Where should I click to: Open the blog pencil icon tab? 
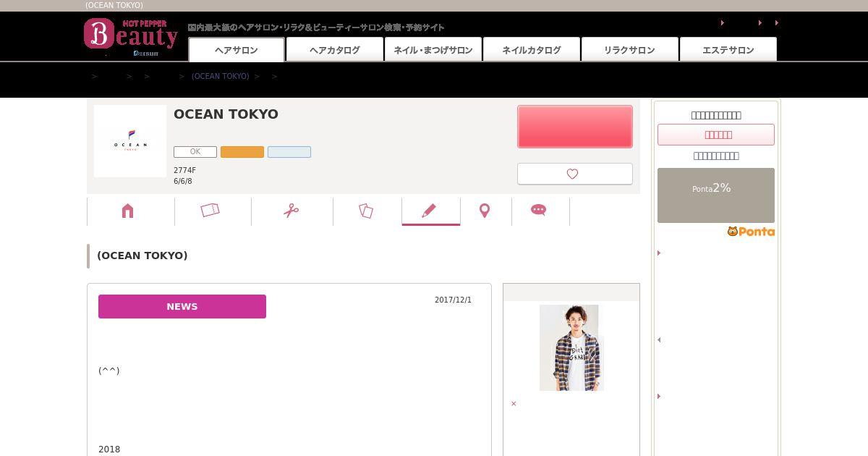(x=430, y=211)
